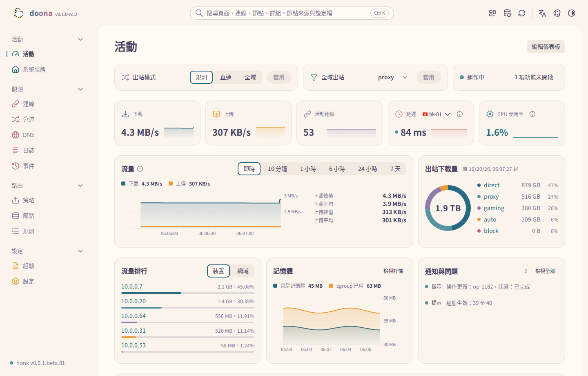Select 直連 outbound mode

[x=226, y=77]
